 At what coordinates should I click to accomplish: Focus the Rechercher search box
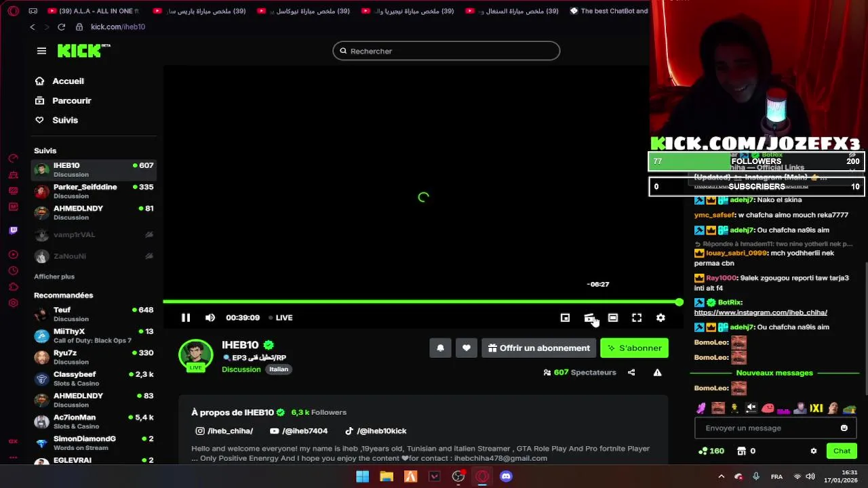tap(446, 51)
